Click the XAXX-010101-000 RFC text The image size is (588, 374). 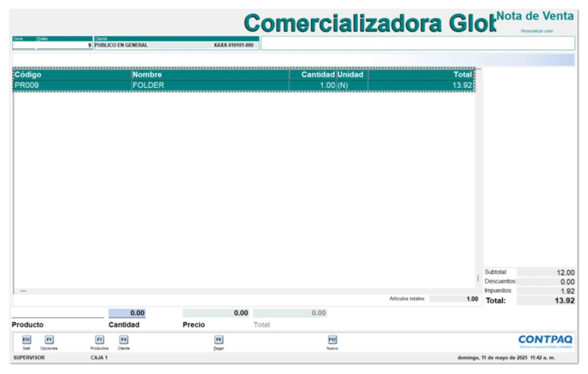coord(233,45)
